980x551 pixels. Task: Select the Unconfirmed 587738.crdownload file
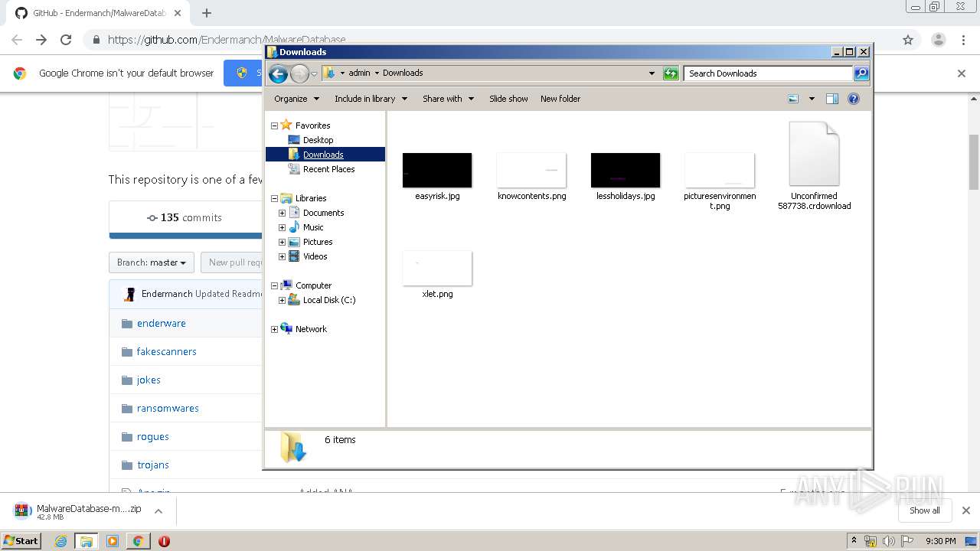pyautogui.click(x=814, y=165)
